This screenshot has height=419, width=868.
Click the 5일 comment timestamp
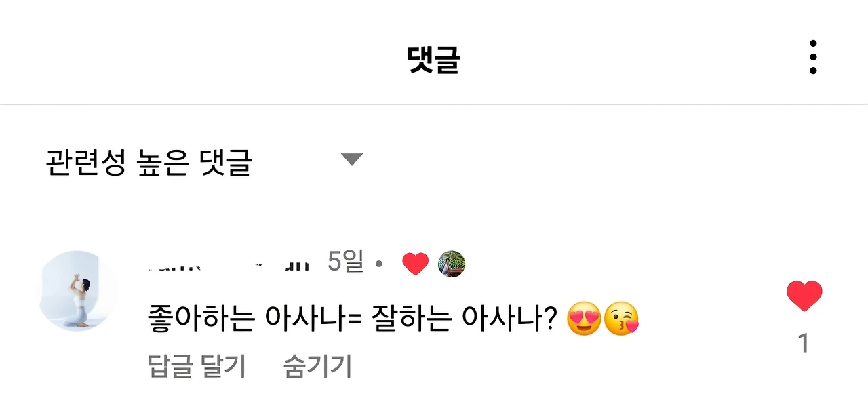pos(345,262)
